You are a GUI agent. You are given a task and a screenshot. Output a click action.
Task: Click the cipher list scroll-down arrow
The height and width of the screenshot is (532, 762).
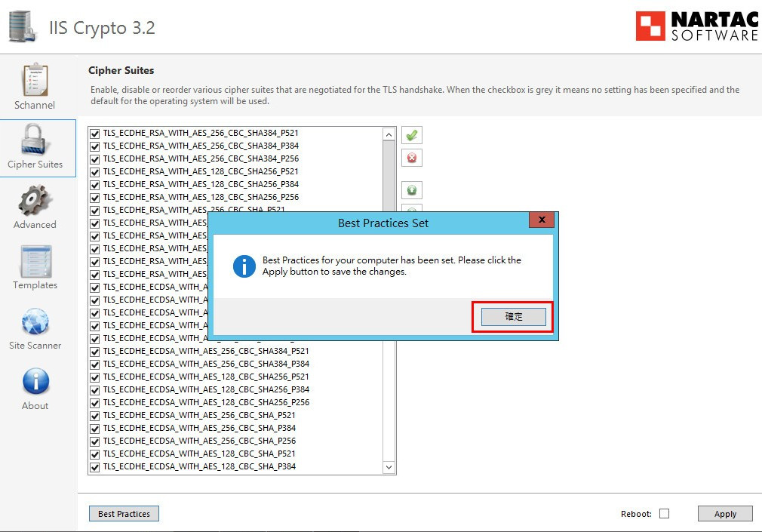point(389,467)
